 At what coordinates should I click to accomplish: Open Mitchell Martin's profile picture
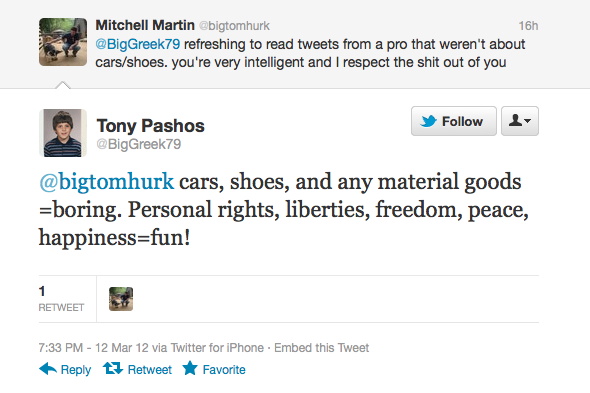coord(63,42)
